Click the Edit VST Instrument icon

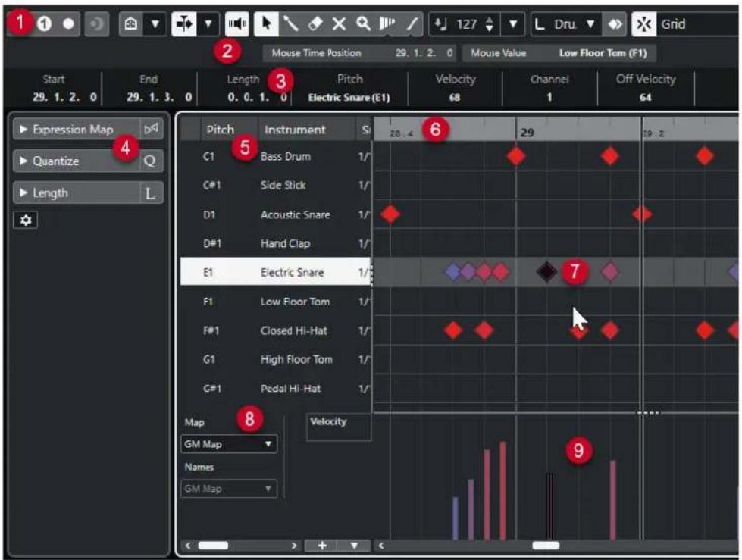click(131, 23)
